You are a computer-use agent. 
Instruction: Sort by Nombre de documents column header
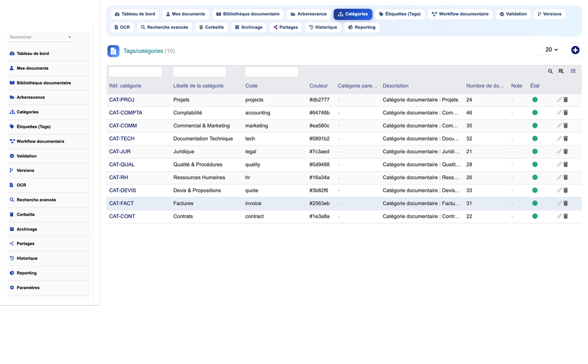click(x=485, y=86)
